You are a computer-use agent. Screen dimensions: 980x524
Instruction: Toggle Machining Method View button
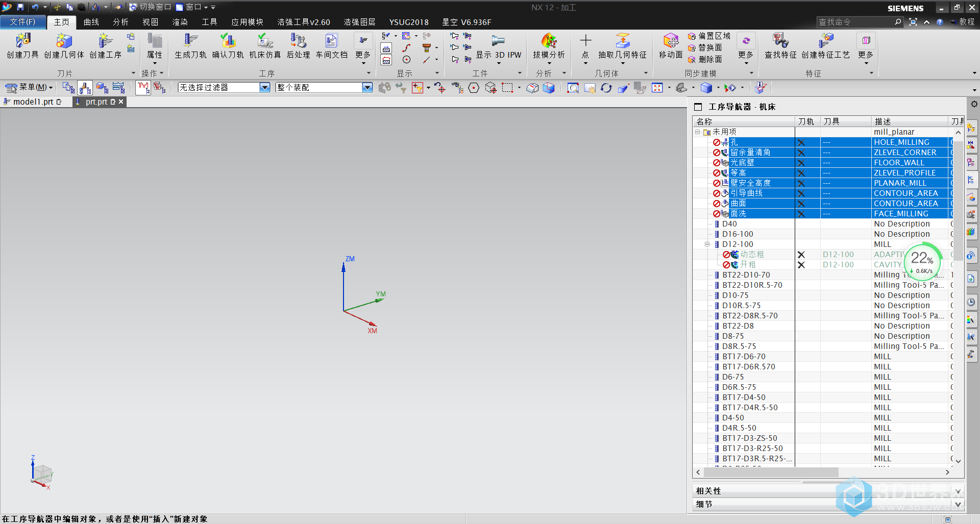tap(119, 88)
